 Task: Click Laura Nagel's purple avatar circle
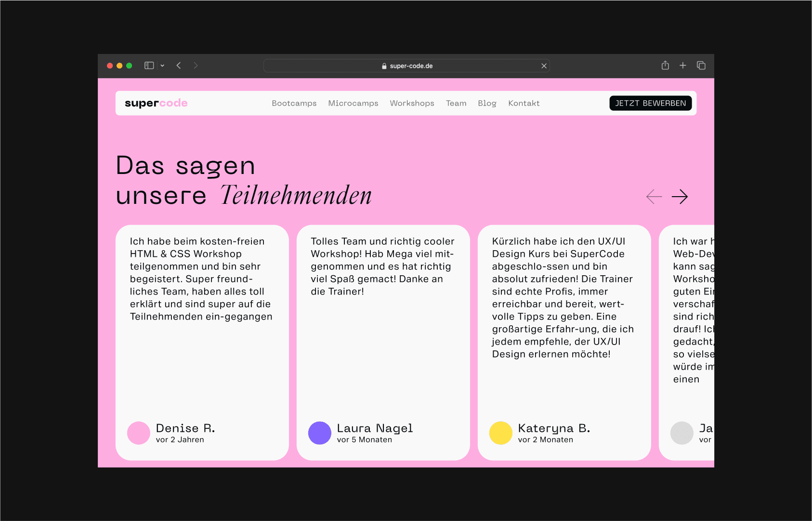320,433
